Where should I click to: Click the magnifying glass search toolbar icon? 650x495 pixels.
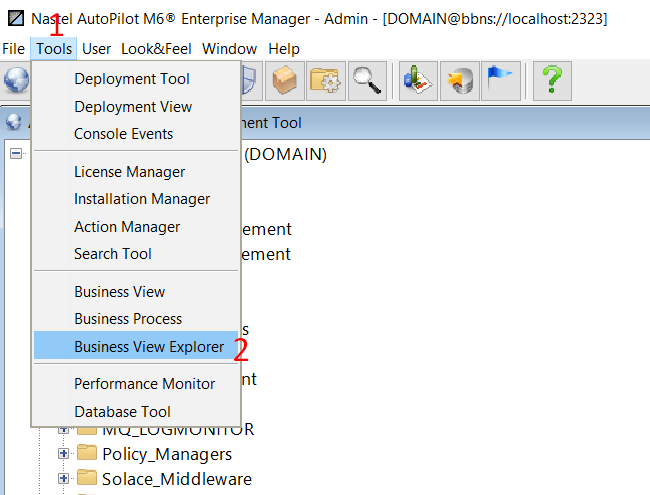367,81
